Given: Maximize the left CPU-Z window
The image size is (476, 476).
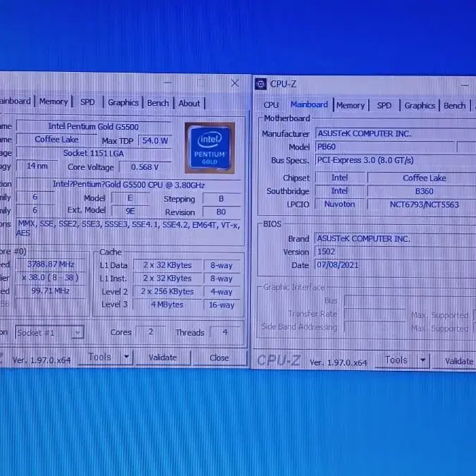Looking at the screenshot, I should pyautogui.click(x=201, y=83).
